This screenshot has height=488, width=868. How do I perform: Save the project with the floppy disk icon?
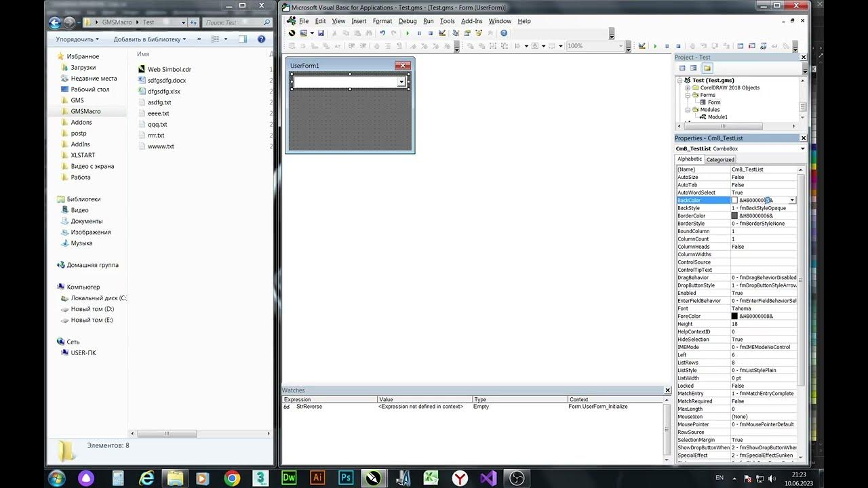321,33
